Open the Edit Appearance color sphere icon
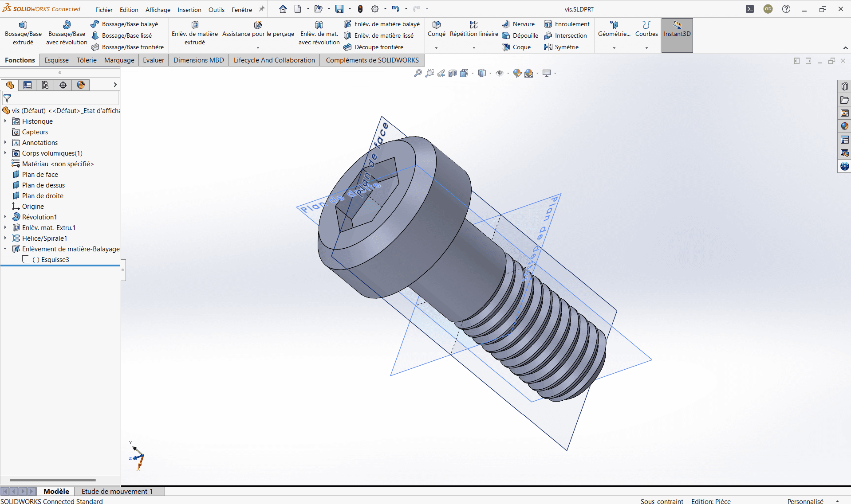This screenshot has width=851, height=504. tap(517, 73)
